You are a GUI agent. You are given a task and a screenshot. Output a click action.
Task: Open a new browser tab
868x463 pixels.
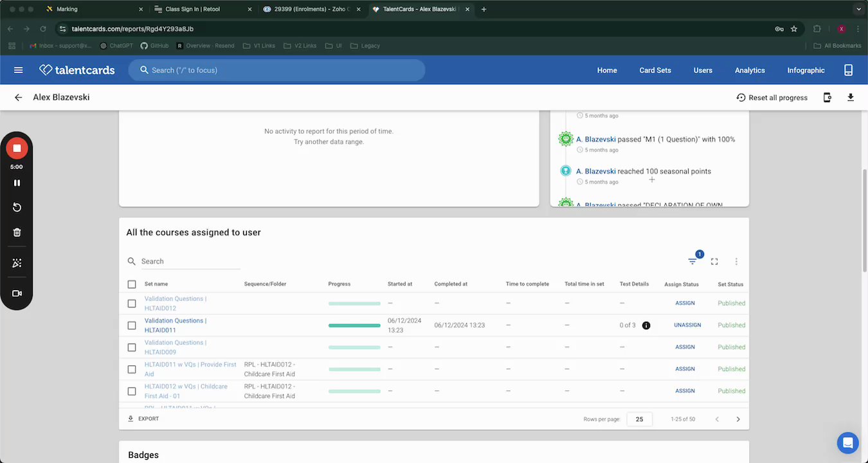pos(484,9)
